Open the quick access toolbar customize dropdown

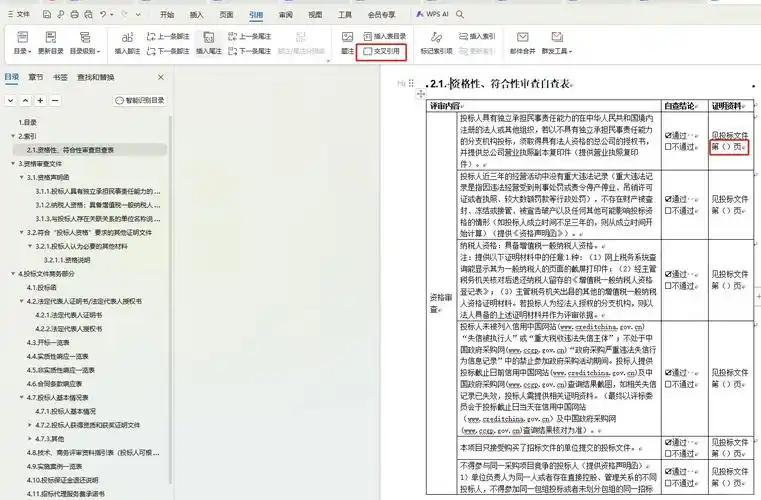tap(138, 15)
